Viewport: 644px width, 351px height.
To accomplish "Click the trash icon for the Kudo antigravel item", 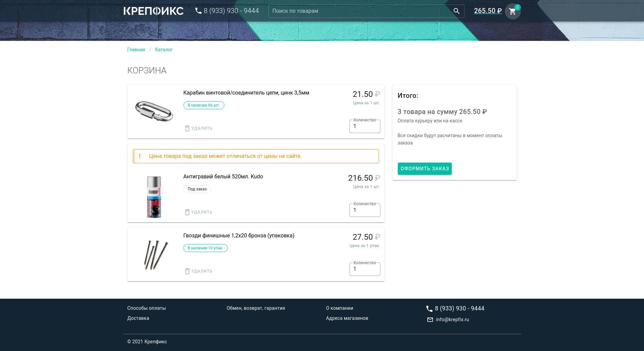I will click(187, 212).
